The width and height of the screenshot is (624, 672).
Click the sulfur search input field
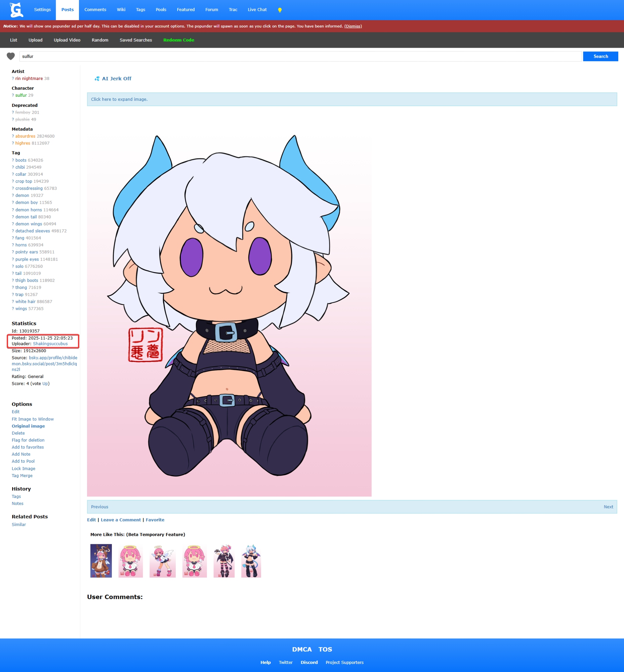[300, 56]
